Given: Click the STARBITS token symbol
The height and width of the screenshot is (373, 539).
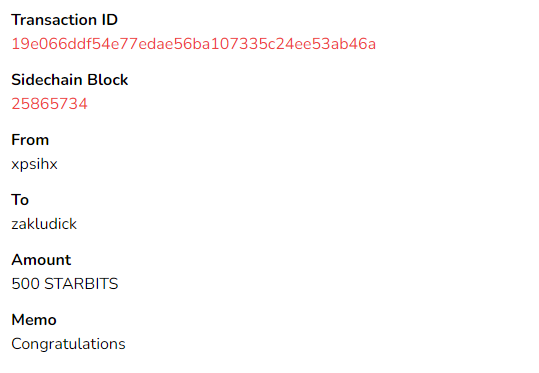Looking at the screenshot, I should [x=81, y=284].
